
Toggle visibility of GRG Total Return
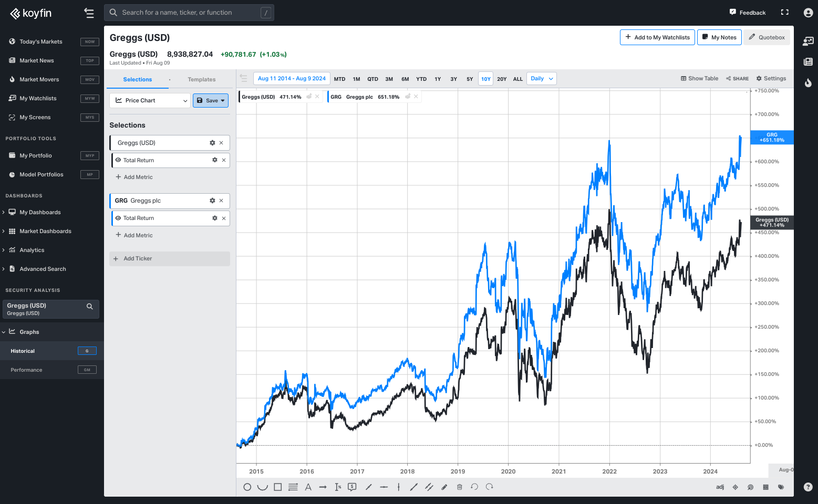pyautogui.click(x=118, y=218)
